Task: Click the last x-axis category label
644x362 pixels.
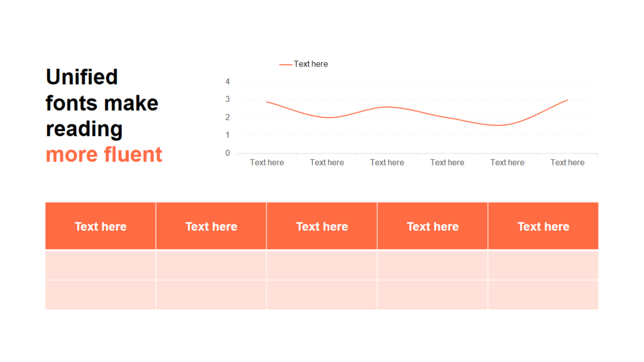Action: click(567, 162)
